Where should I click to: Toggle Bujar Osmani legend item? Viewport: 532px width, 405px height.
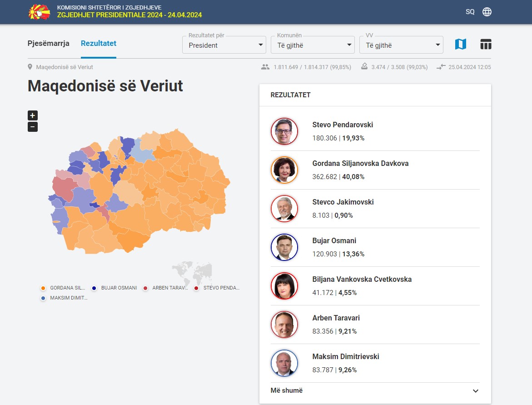point(114,288)
